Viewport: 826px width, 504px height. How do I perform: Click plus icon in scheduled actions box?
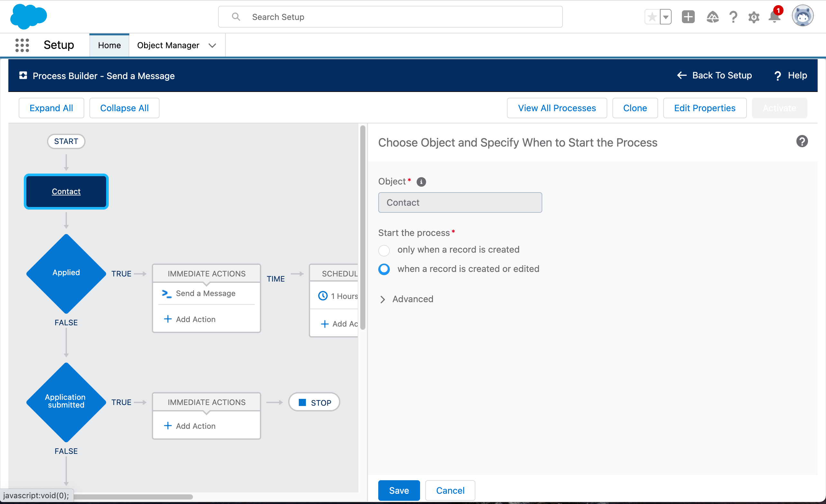click(325, 324)
